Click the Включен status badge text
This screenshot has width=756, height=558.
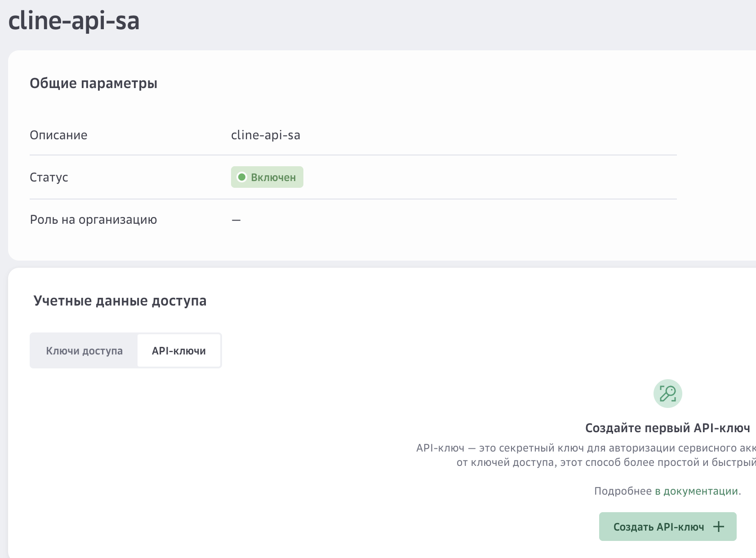point(273,177)
